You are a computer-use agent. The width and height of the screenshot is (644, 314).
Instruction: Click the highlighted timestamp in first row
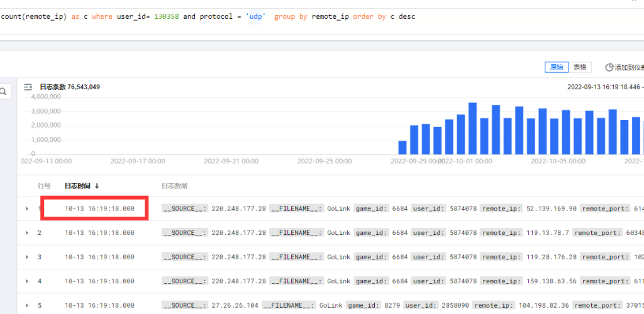[99, 208]
